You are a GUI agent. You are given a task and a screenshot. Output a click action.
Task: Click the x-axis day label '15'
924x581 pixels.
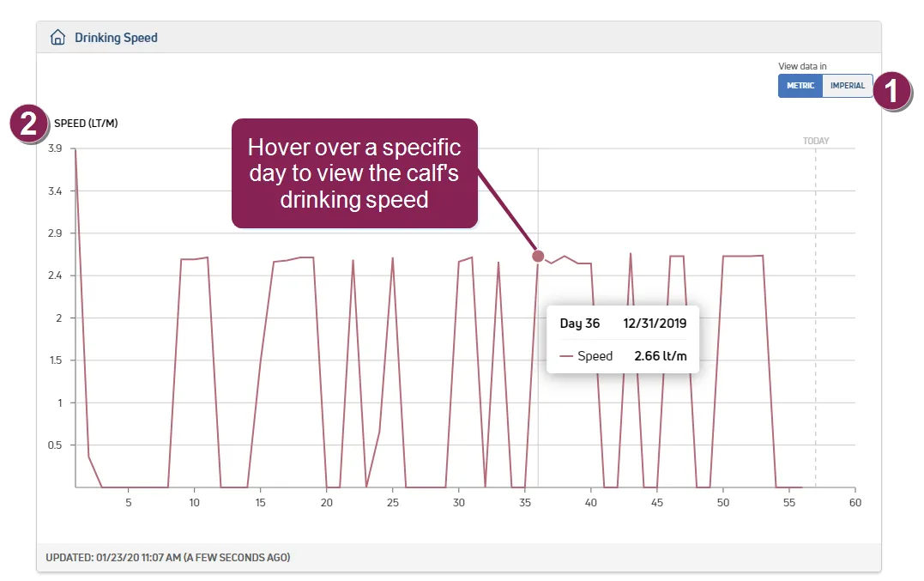pyautogui.click(x=261, y=503)
